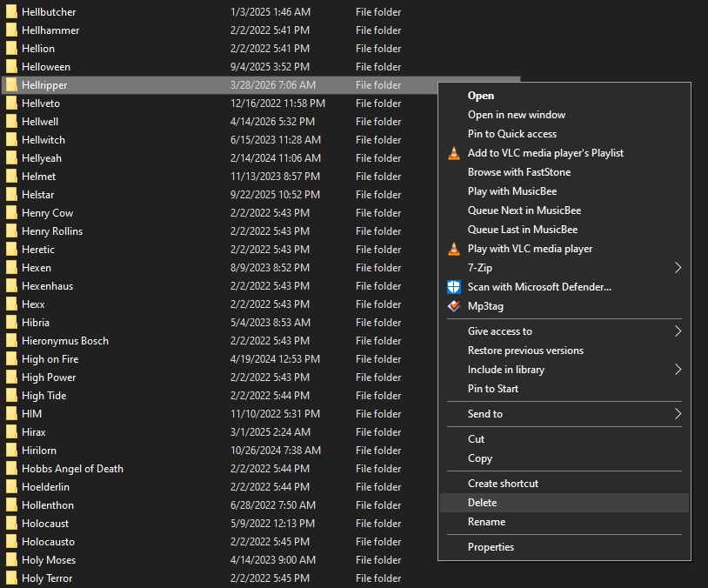This screenshot has width=708, height=588.
Task: Select Pin to Start
Action: tap(493, 389)
